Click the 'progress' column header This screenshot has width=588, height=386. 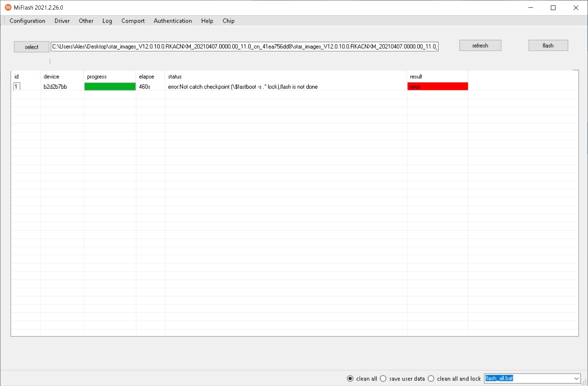point(110,77)
